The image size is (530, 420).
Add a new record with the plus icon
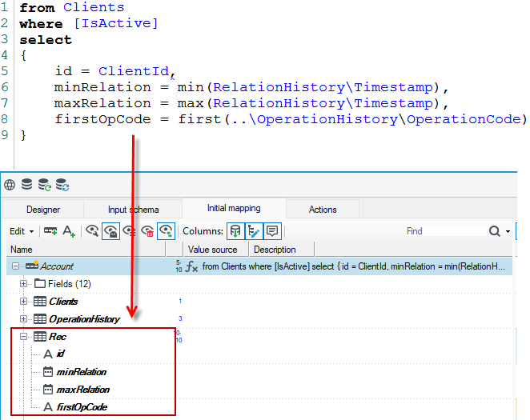(x=50, y=231)
